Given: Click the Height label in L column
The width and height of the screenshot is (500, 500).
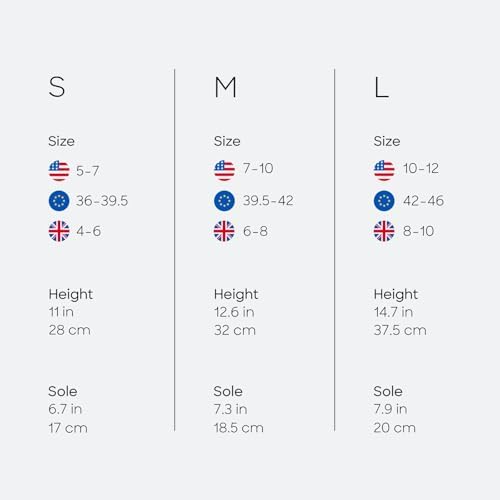Looking at the screenshot, I should pyautogui.click(x=396, y=294).
